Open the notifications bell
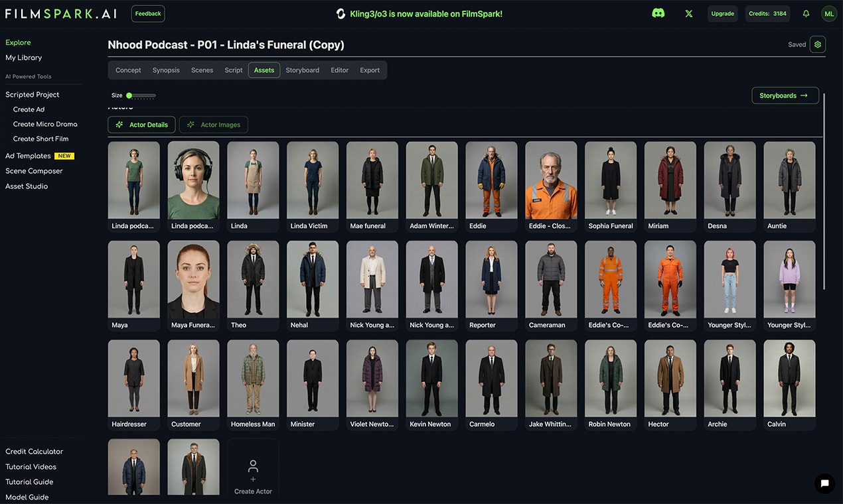This screenshot has width=843, height=504. (805, 13)
